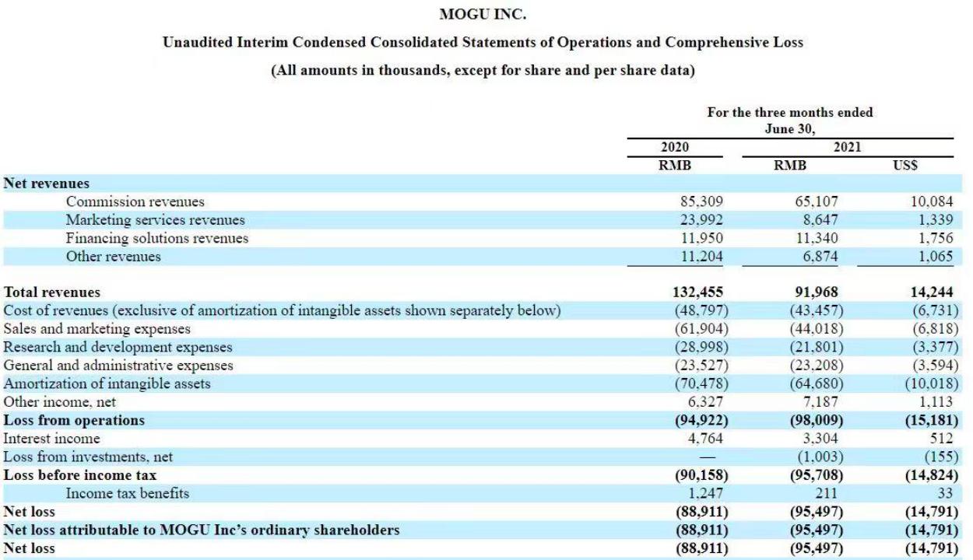Select Research and development expenses label
The height and width of the screenshot is (560, 973).
coord(118,346)
